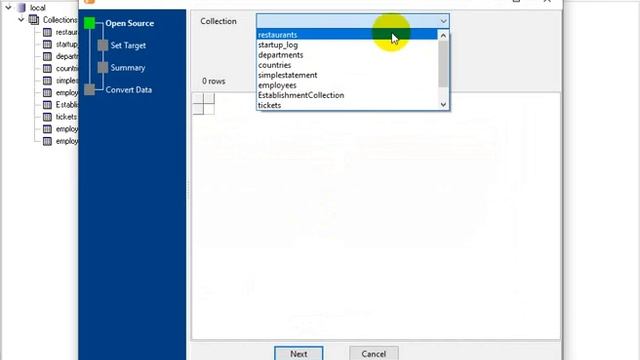Click the gray Set Target step marker

point(103,45)
